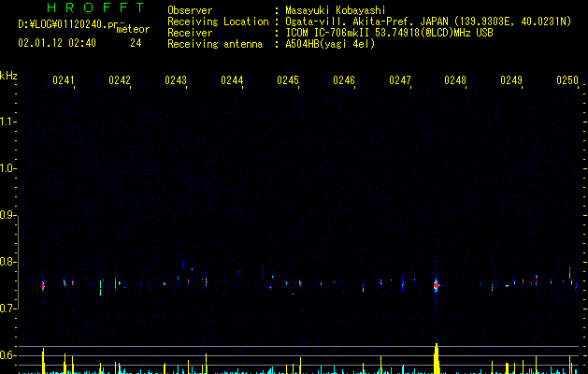Click the HROFFT title text
Viewport: 588px width, 374px height.
[x=95, y=7]
